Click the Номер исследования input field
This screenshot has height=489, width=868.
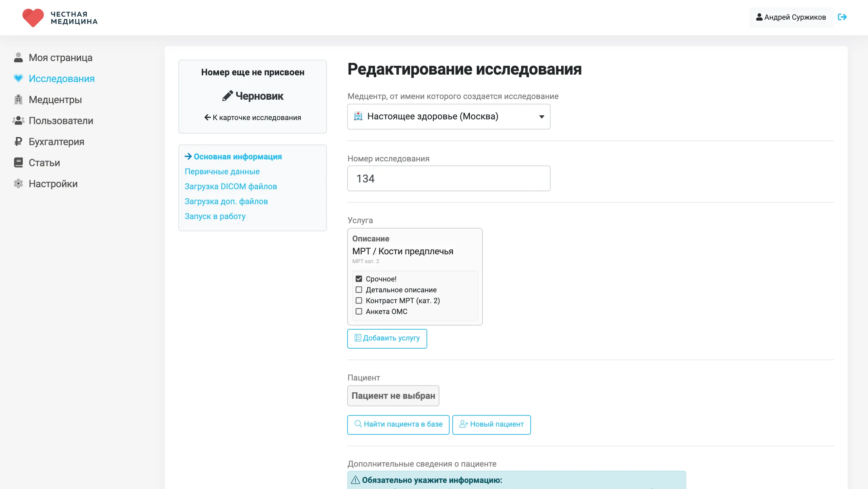pyautogui.click(x=448, y=178)
